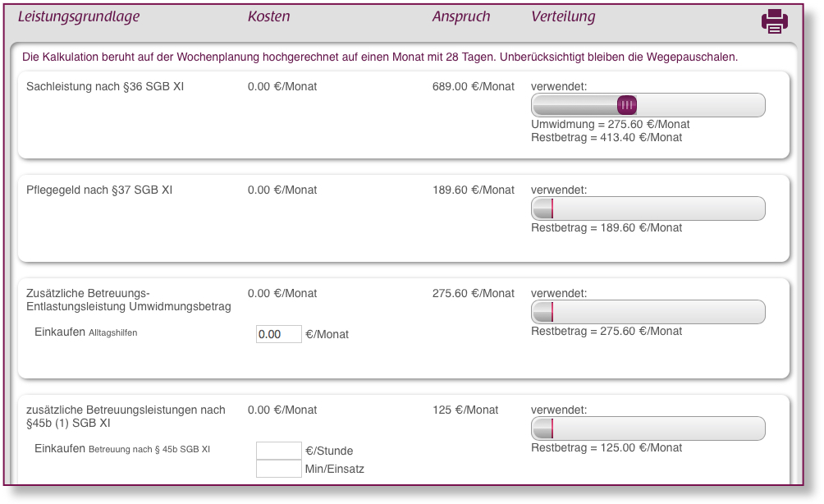Click Umwidmungsbetrag Kosten 0.00 €/Monat

(282, 294)
